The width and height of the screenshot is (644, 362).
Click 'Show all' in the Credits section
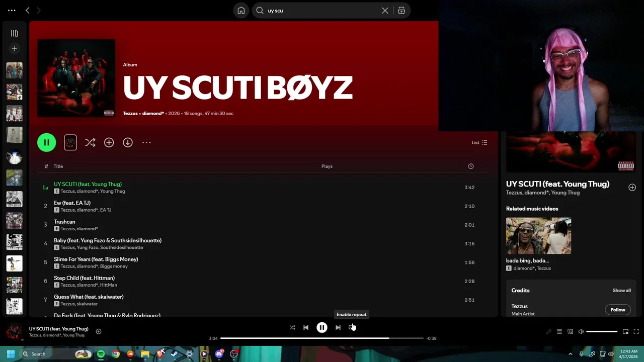[x=621, y=290]
